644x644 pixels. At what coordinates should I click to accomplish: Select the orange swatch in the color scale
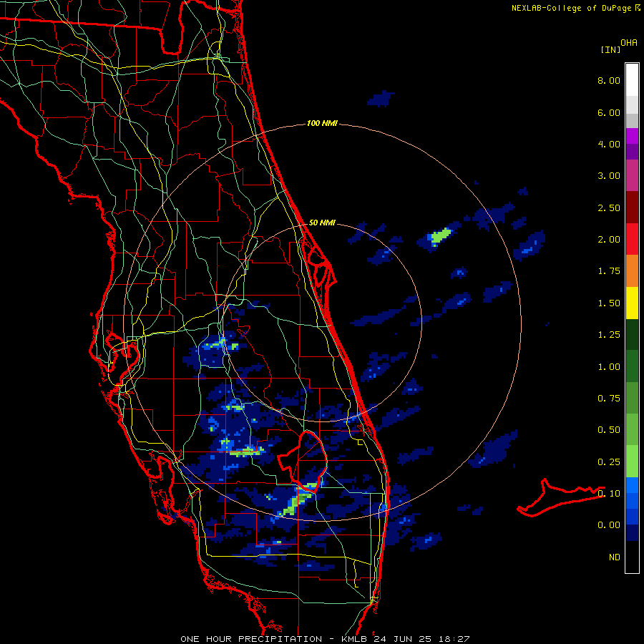632,271
